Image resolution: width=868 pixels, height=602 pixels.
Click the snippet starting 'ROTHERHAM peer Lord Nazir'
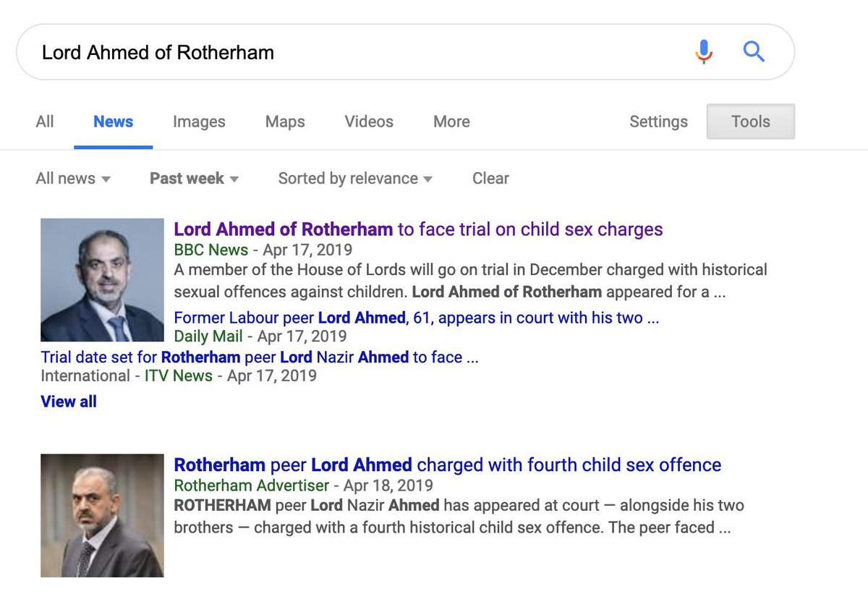tap(459, 516)
